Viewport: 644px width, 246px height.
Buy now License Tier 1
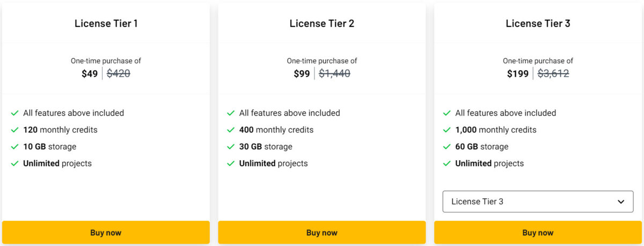point(106,233)
